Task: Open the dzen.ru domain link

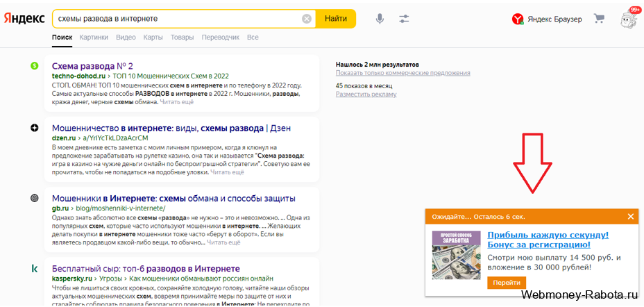Action: click(63, 138)
